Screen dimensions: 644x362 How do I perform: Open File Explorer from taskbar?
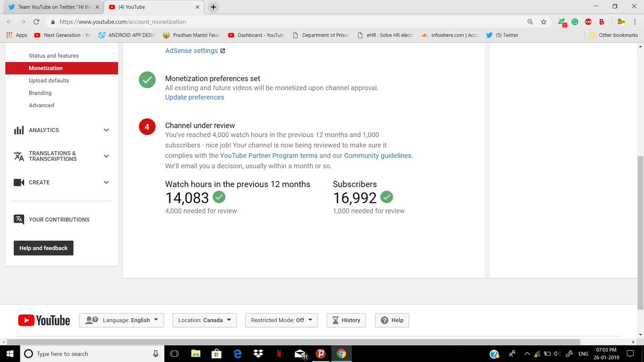pyautogui.click(x=195, y=353)
